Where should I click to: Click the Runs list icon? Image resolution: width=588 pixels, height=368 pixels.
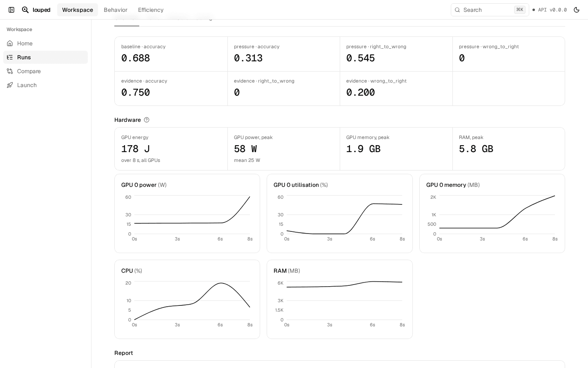click(x=10, y=57)
